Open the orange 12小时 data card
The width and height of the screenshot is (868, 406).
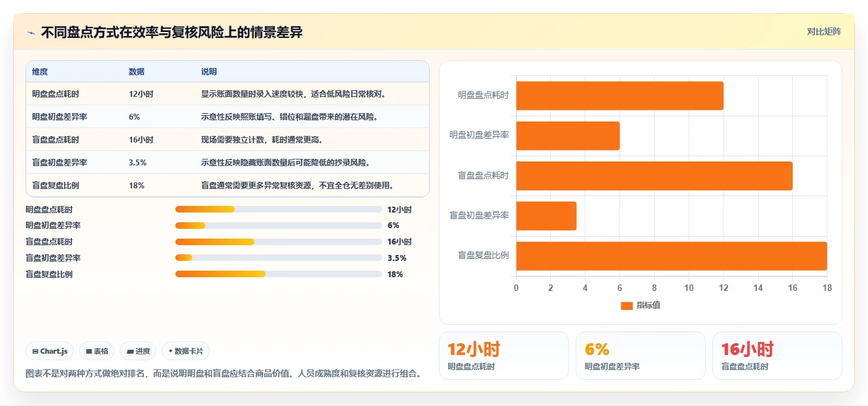(x=504, y=356)
